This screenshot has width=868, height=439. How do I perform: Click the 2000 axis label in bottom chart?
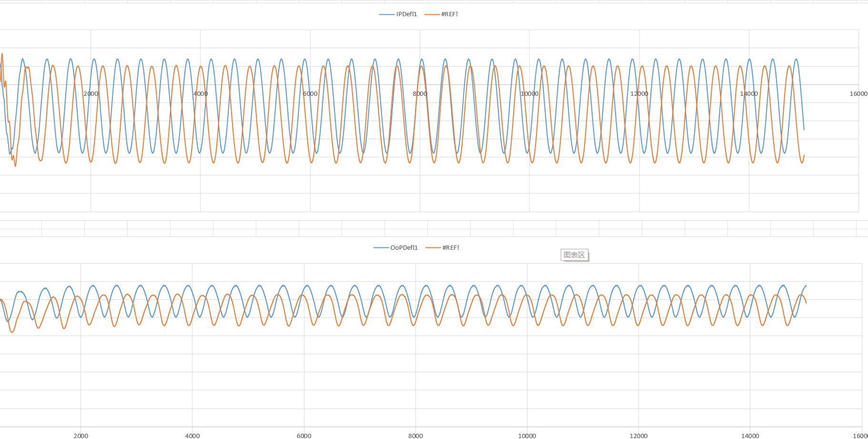click(x=81, y=436)
